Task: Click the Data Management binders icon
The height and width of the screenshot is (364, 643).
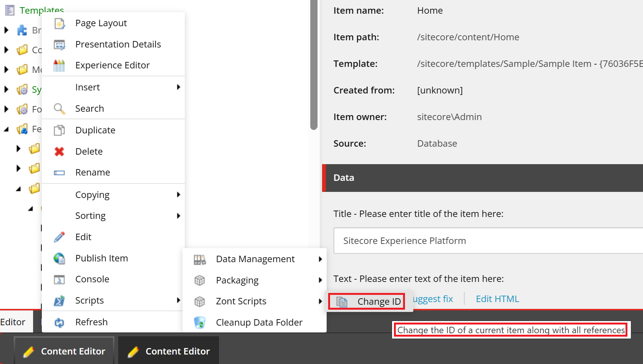Action: click(200, 260)
